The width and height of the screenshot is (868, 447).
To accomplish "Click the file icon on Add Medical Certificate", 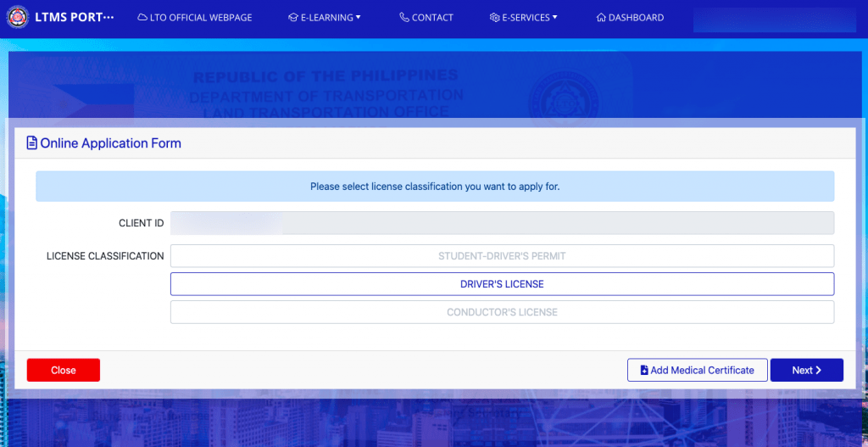I will pyautogui.click(x=644, y=371).
